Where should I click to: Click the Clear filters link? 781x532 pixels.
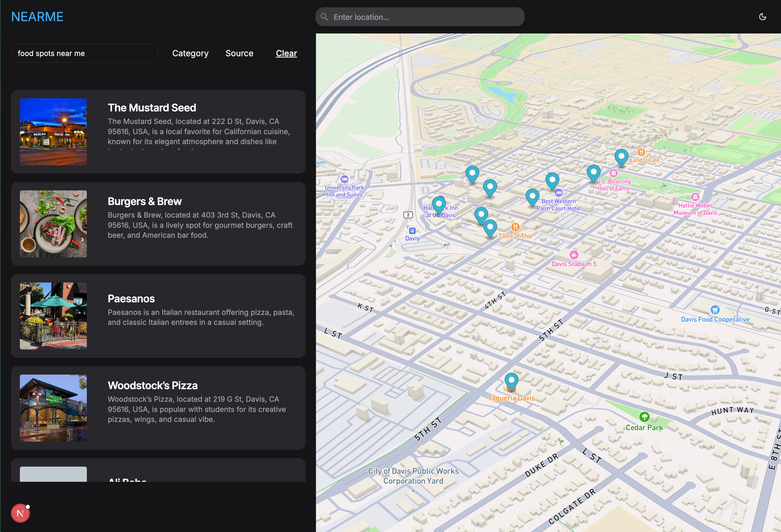286,53
